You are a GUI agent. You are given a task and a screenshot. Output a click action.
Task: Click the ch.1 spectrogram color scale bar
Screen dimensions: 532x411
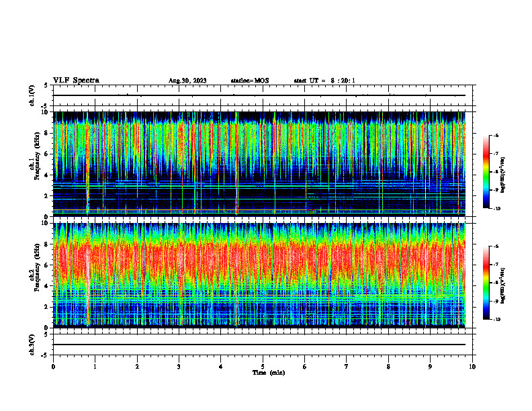486,172
